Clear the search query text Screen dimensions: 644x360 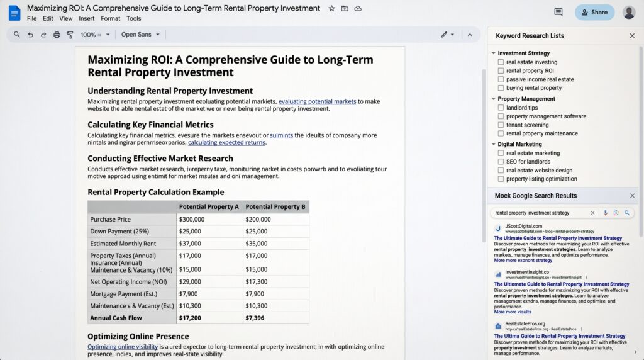(592, 213)
